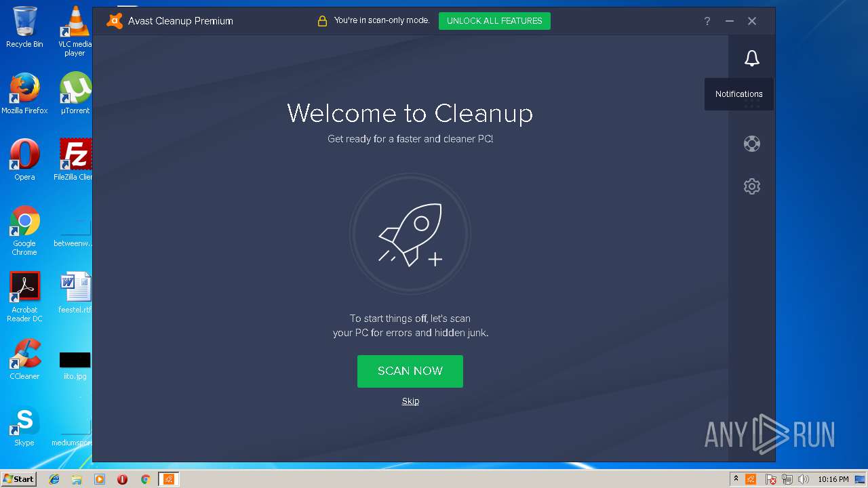Click the 10:16 PM taskbar clock
The image size is (868, 488).
pos(833,479)
